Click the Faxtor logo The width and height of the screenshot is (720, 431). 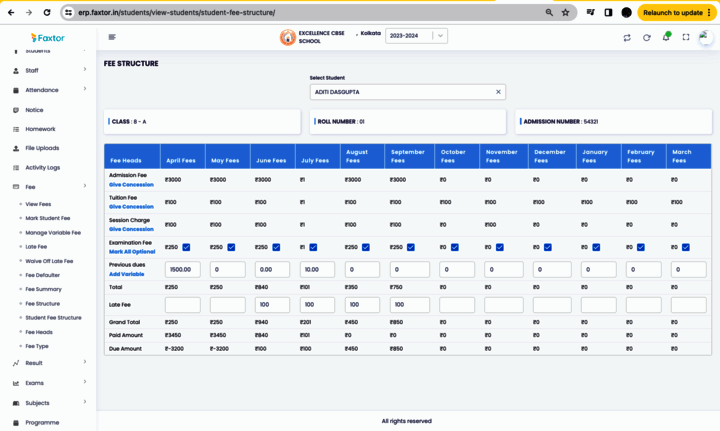[x=47, y=37]
